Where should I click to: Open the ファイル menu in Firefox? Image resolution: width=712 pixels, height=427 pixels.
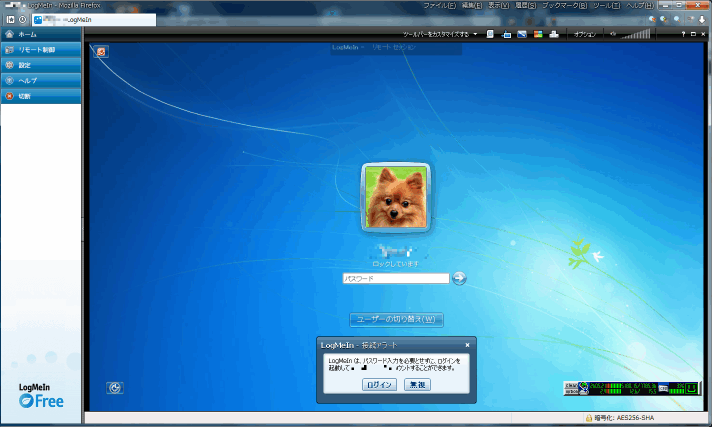pos(439,5)
